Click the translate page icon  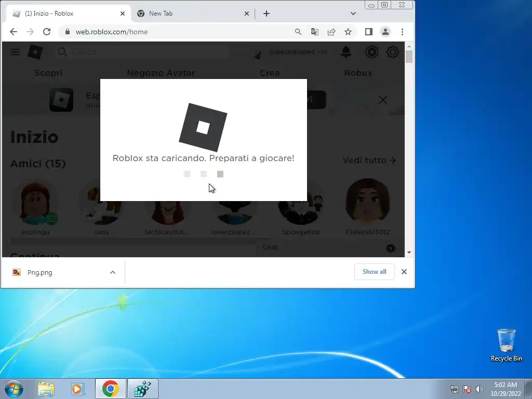(x=314, y=32)
